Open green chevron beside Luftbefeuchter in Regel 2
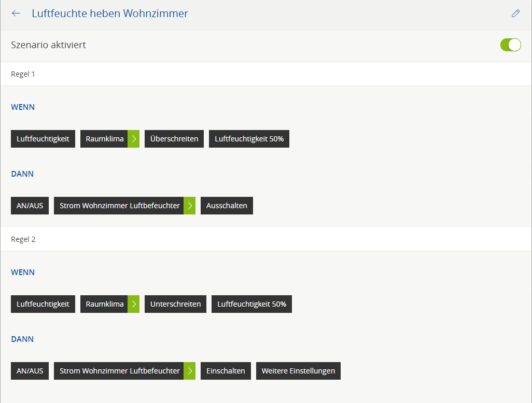 (x=190, y=371)
